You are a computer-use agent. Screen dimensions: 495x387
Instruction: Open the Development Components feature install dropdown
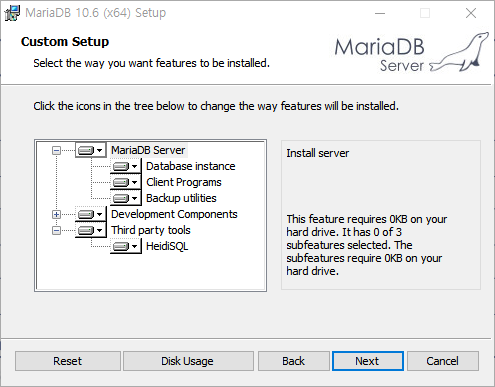click(x=90, y=214)
